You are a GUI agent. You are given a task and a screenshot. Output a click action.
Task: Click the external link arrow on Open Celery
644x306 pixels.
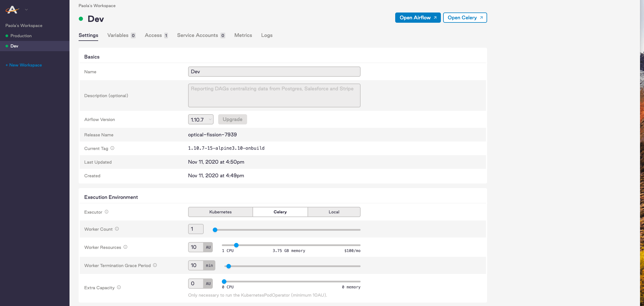point(481,17)
